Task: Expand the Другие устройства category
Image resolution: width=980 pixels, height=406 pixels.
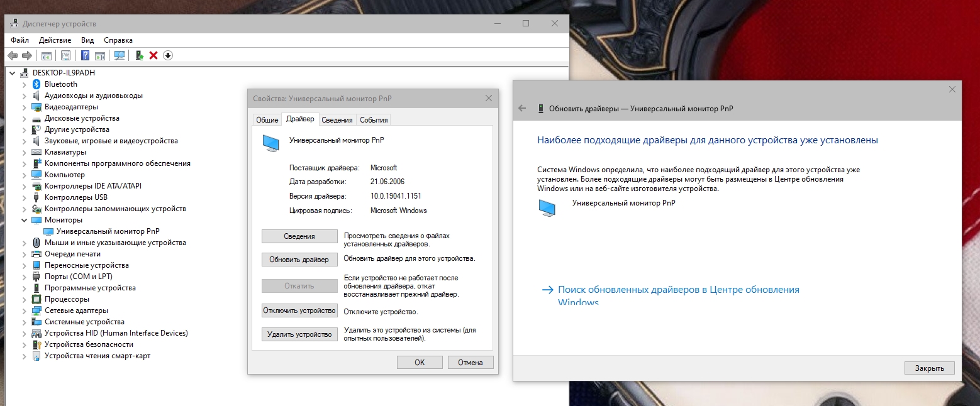Action: click(x=24, y=129)
